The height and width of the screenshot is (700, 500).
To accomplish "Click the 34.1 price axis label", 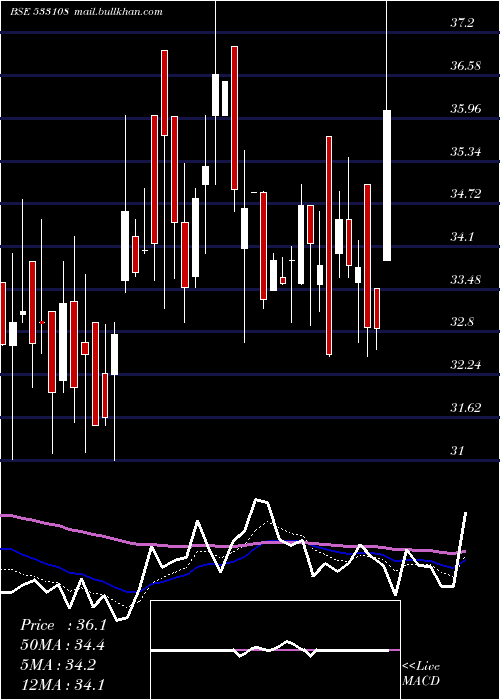I will 462,237.
